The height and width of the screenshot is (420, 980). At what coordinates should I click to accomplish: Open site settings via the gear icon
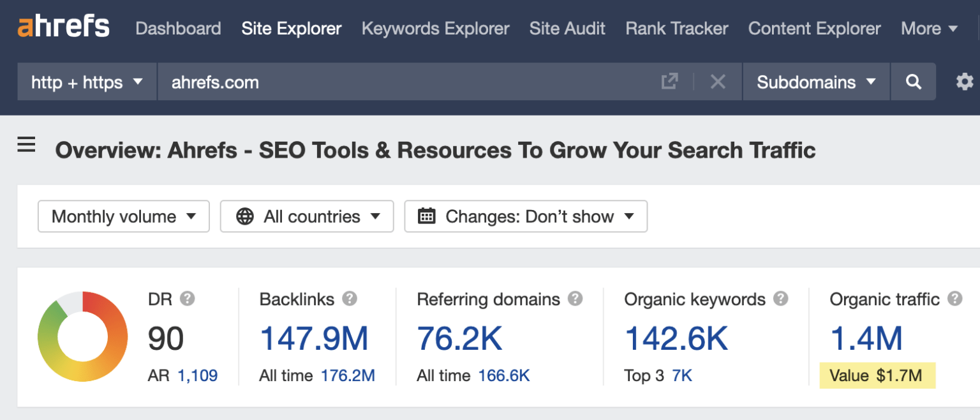coord(964,82)
